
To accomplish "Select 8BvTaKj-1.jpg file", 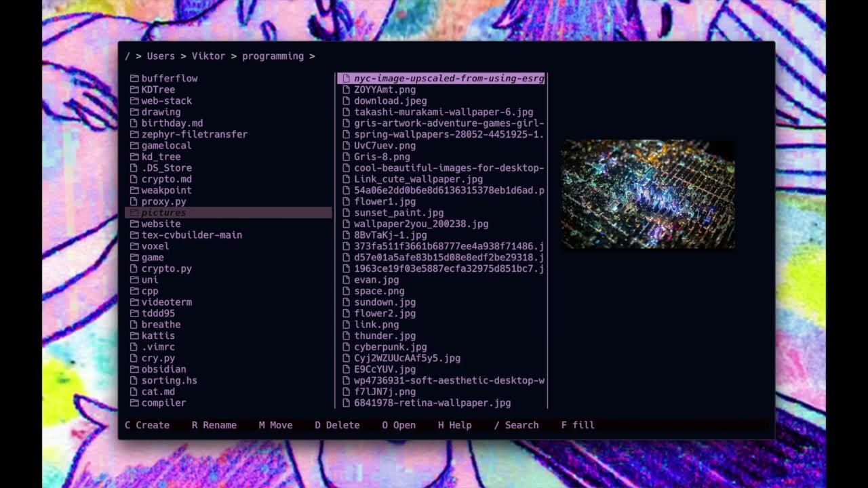I will [391, 235].
